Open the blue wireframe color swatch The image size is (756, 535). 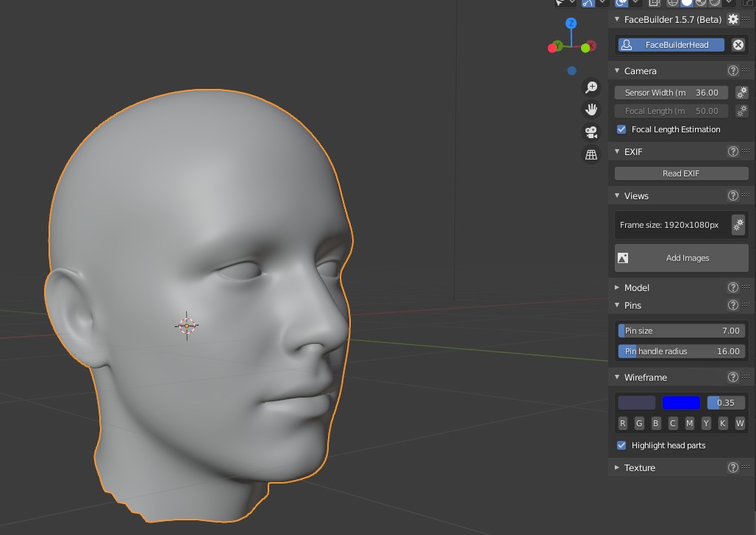pos(681,403)
